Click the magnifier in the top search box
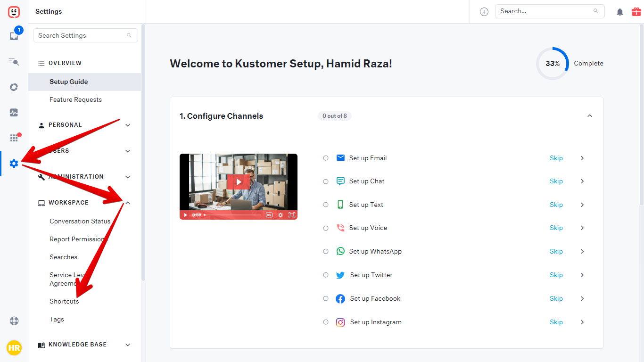The width and height of the screenshot is (644, 362). click(x=596, y=11)
